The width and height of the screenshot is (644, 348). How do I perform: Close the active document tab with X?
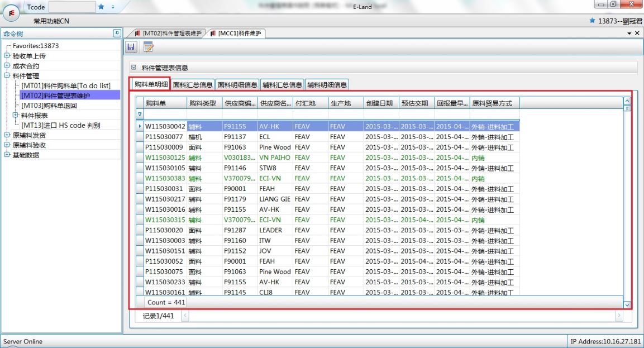click(637, 34)
